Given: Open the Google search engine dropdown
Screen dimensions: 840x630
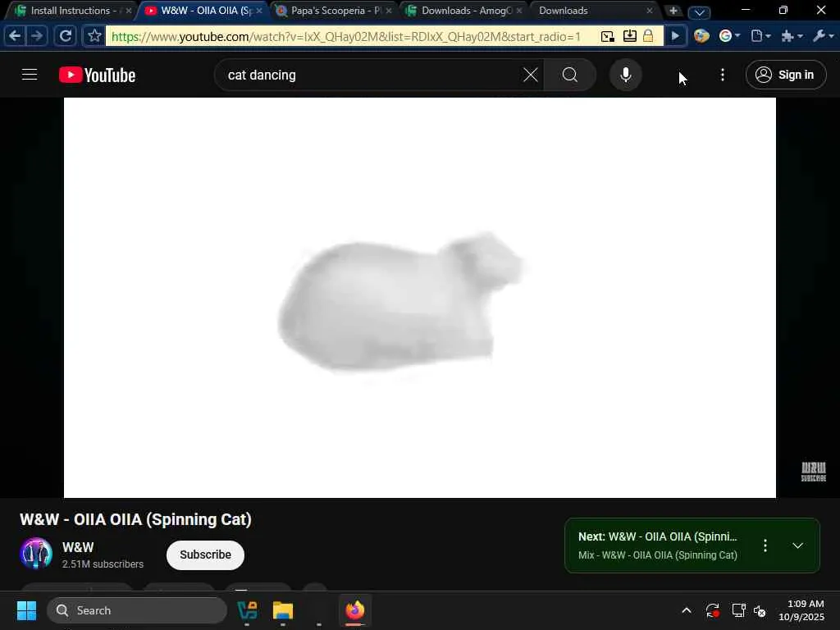Looking at the screenshot, I should pyautogui.click(x=729, y=36).
